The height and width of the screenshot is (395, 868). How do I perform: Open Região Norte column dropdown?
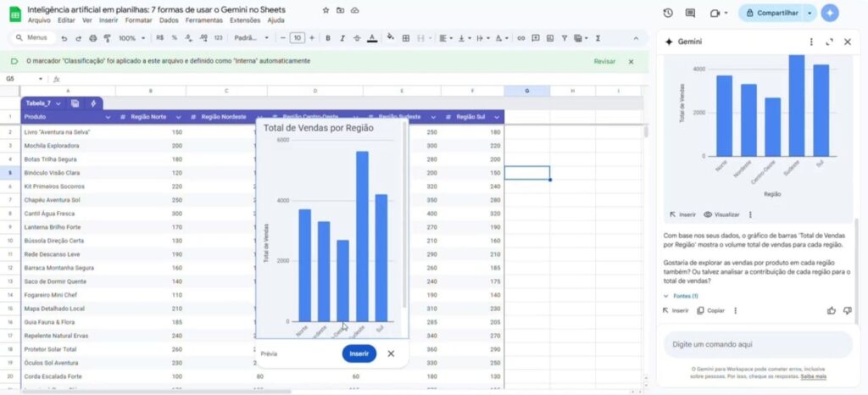[x=178, y=117]
